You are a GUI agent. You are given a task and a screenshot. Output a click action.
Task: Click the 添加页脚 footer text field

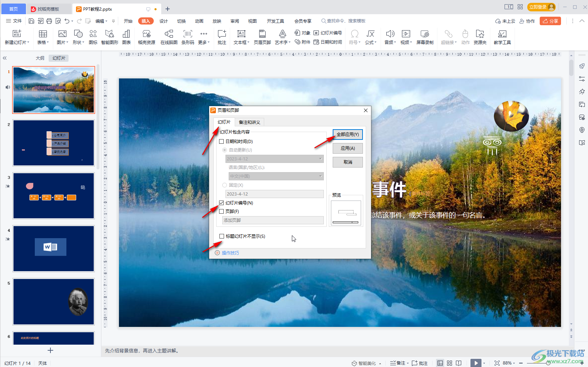click(273, 220)
